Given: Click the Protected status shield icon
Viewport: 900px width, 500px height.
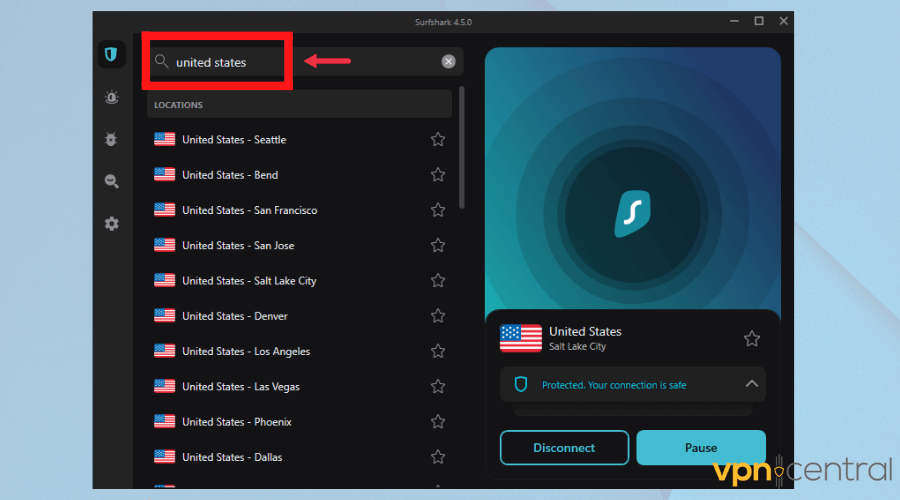Looking at the screenshot, I should (521, 384).
